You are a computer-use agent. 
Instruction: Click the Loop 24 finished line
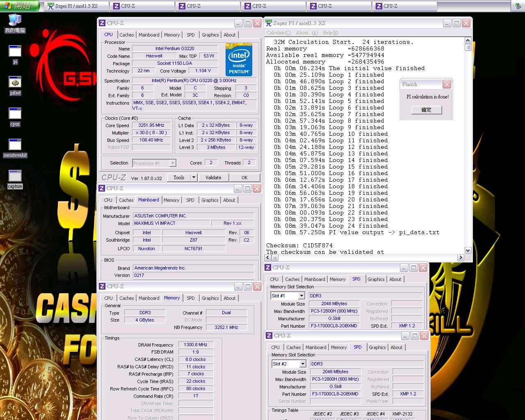point(331,226)
